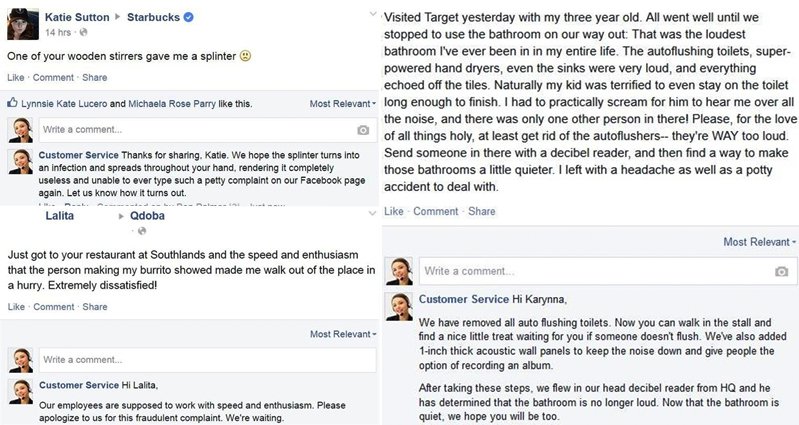Share the Target bathroom post

[482, 211]
